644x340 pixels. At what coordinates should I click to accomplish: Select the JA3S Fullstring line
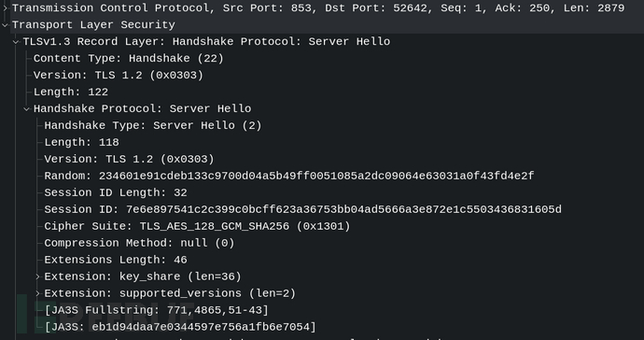pos(156,310)
